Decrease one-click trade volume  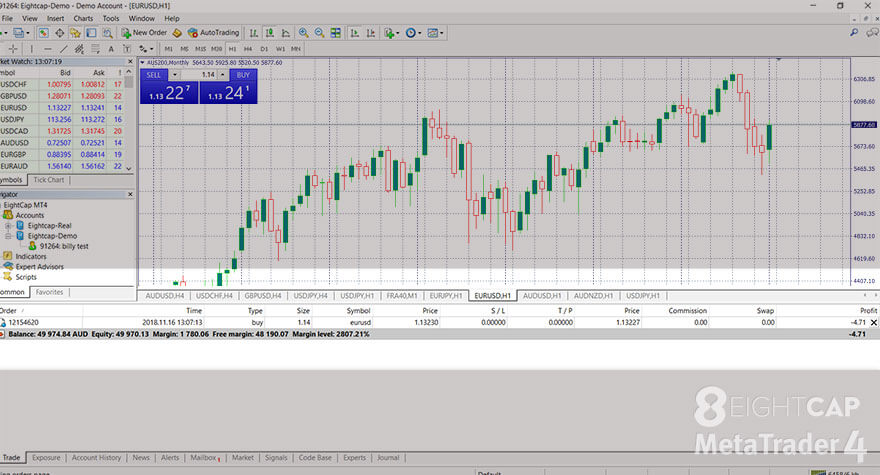(175, 75)
